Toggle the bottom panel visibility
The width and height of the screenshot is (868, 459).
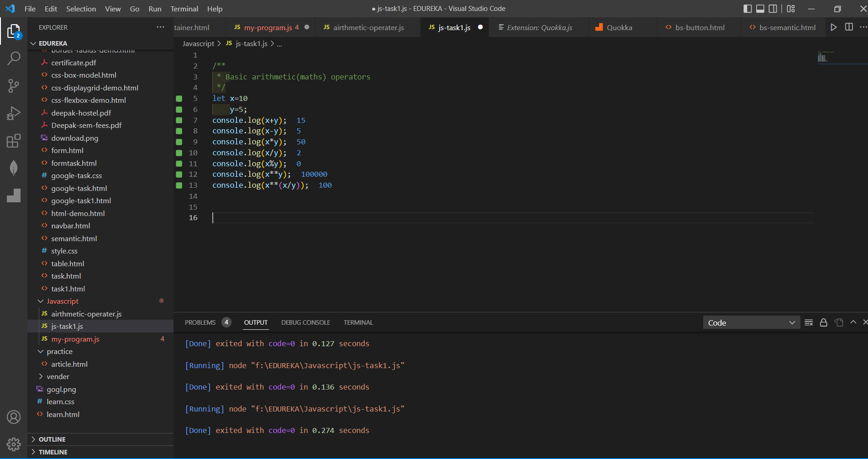point(760,9)
